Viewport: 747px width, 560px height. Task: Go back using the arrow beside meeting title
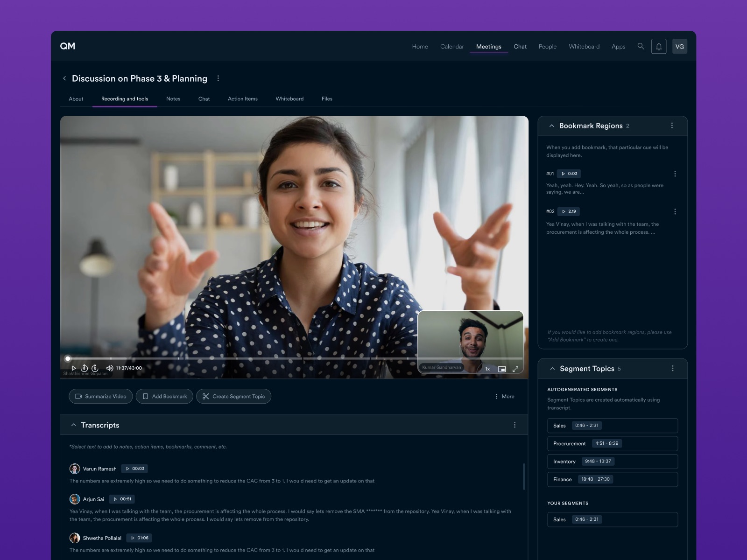pos(64,78)
